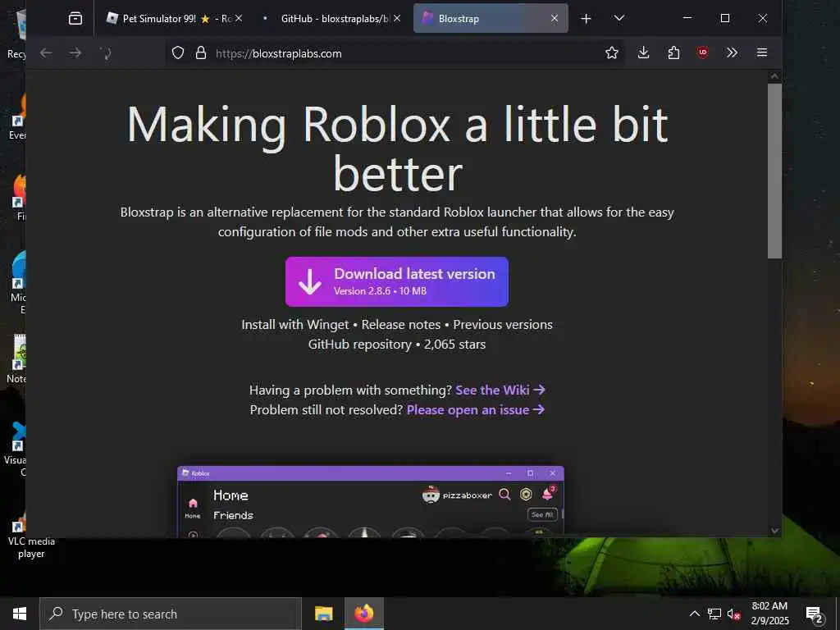Open the Windows Start menu

(x=20, y=614)
